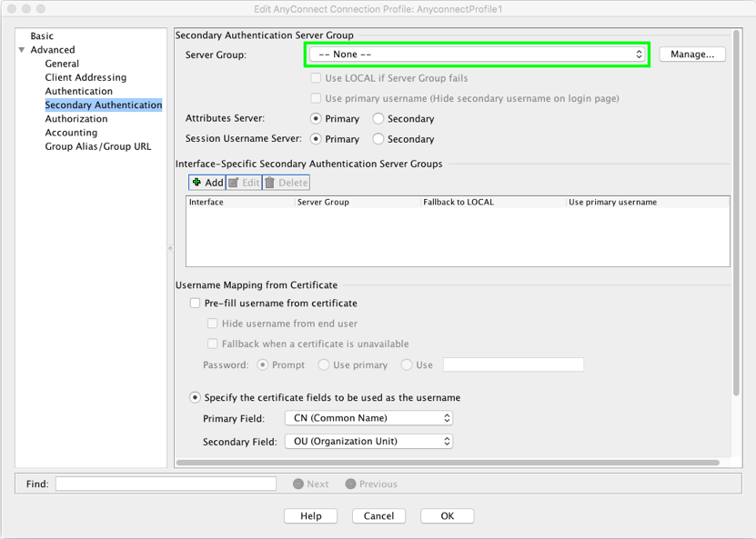Image resolution: width=756 pixels, height=539 pixels.
Task: Click in the Find text field
Action: [166, 484]
